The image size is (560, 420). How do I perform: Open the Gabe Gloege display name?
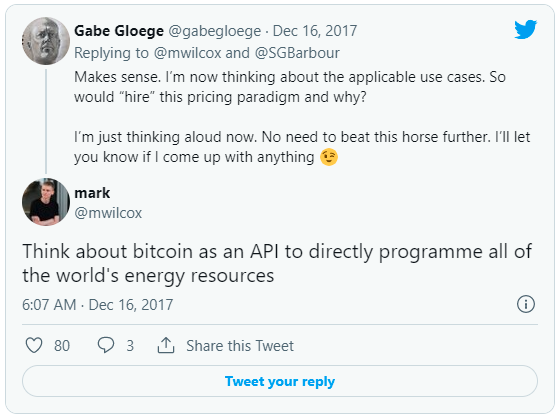tap(119, 31)
